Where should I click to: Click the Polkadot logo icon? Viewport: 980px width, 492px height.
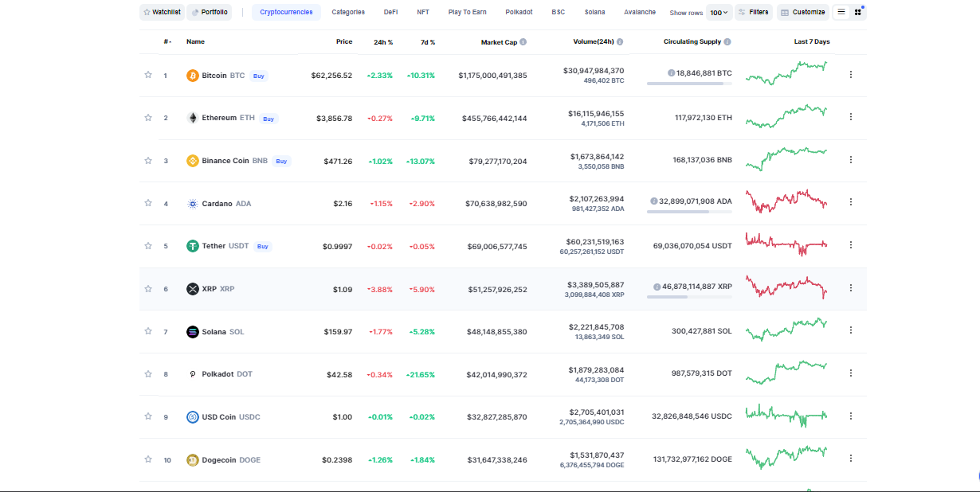[x=193, y=374]
